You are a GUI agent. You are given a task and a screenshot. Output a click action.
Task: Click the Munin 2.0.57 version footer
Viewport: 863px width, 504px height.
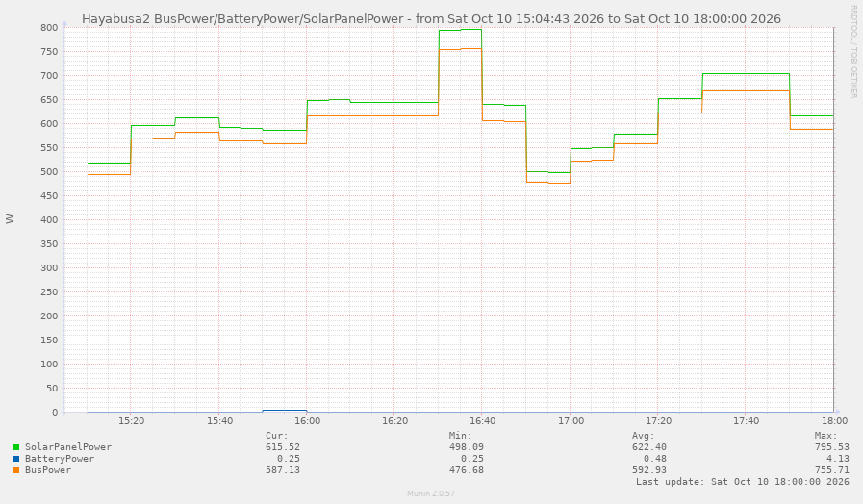click(431, 493)
